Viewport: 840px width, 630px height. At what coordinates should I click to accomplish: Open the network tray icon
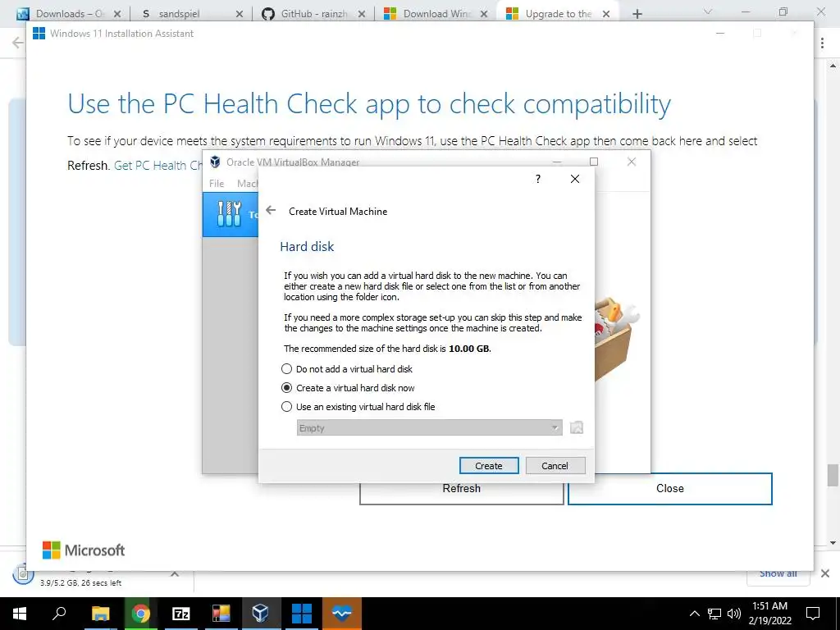coord(714,614)
